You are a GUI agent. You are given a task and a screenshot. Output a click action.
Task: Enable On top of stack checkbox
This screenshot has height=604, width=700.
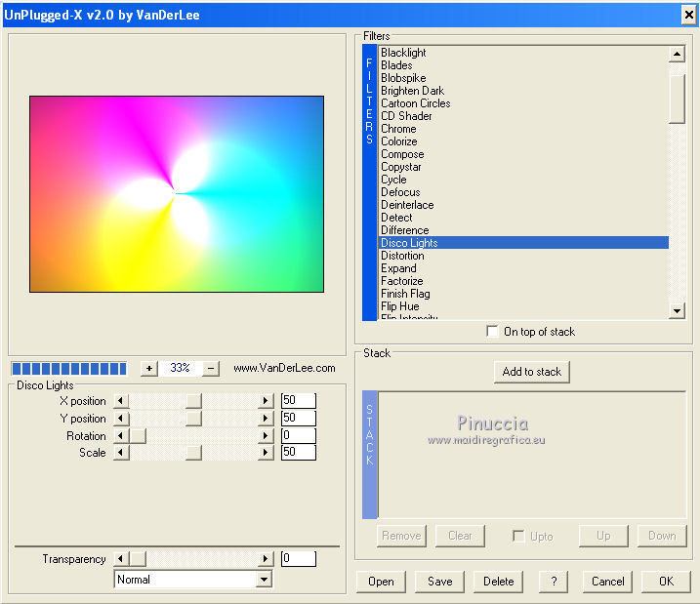pyautogui.click(x=492, y=332)
